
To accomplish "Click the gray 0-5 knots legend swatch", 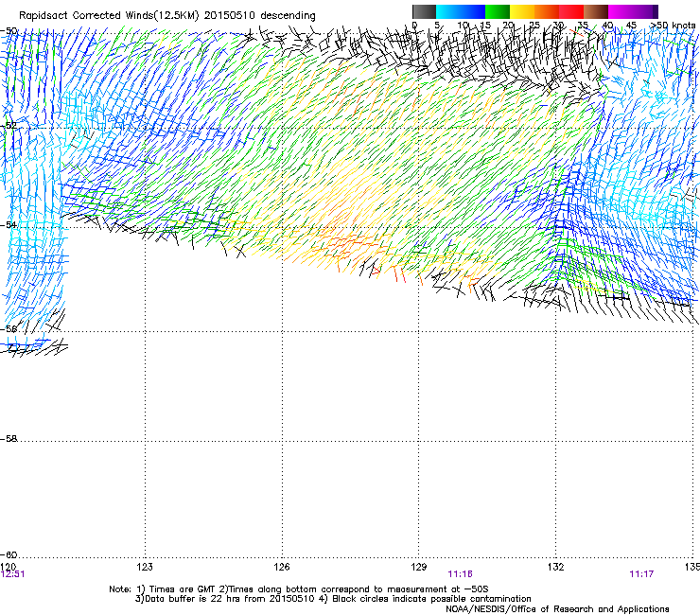I will pyautogui.click(x=424, y=11).
